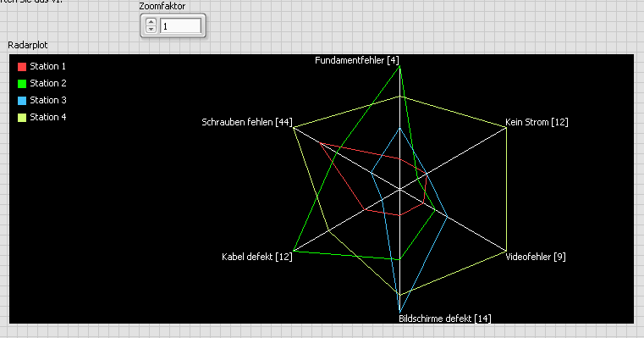
Task: Increment the Zoomfaktor stepper up arrow
Action: [x=151, y=22]
